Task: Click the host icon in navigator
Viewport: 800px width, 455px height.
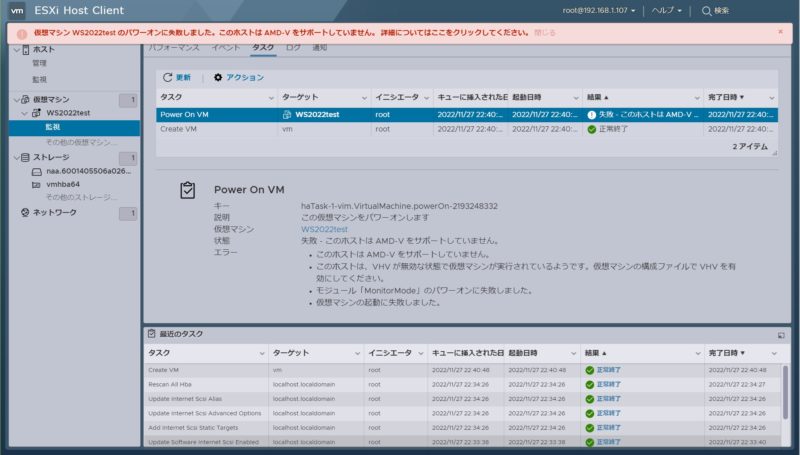Action: point(26,49)
